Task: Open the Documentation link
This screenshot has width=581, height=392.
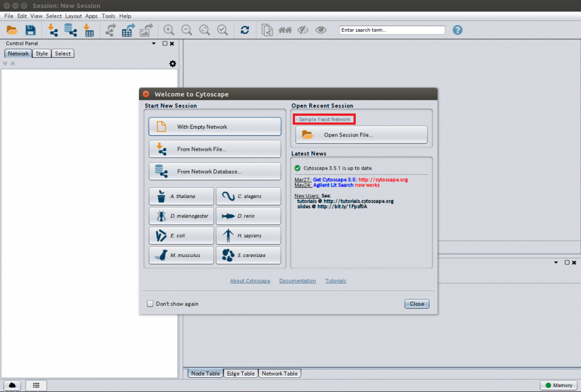Action: point(297,281)
